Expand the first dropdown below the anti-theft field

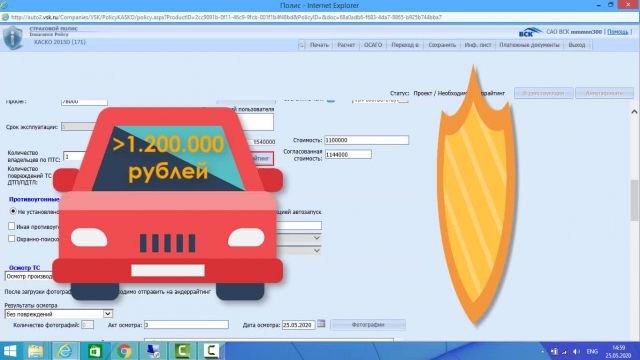tap(316, 238)
